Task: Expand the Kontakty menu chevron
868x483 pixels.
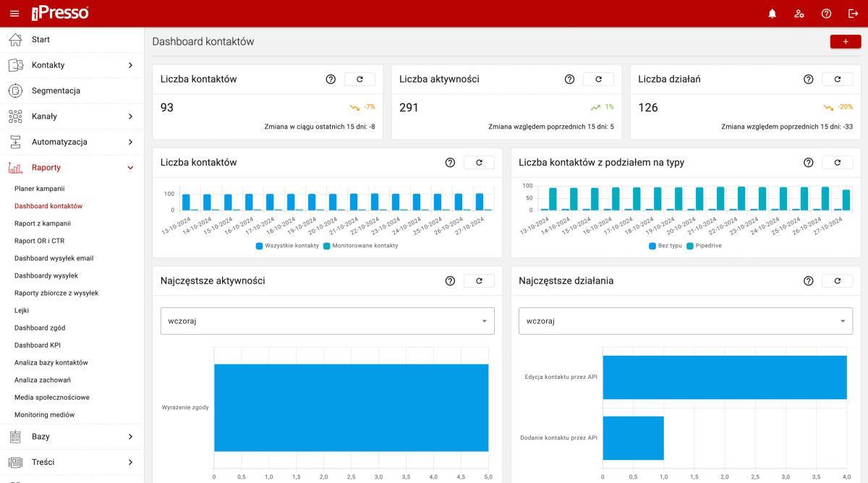Action: coord(130,65)
